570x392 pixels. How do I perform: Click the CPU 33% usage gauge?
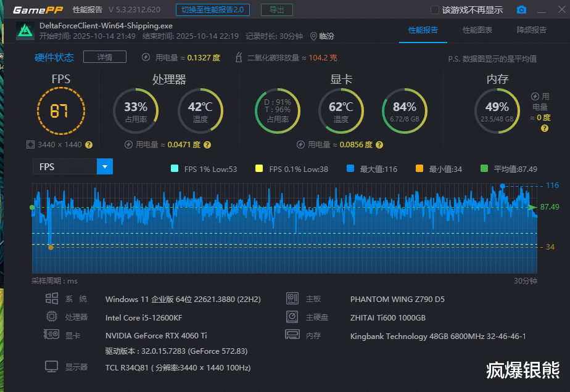coord(136,111)
